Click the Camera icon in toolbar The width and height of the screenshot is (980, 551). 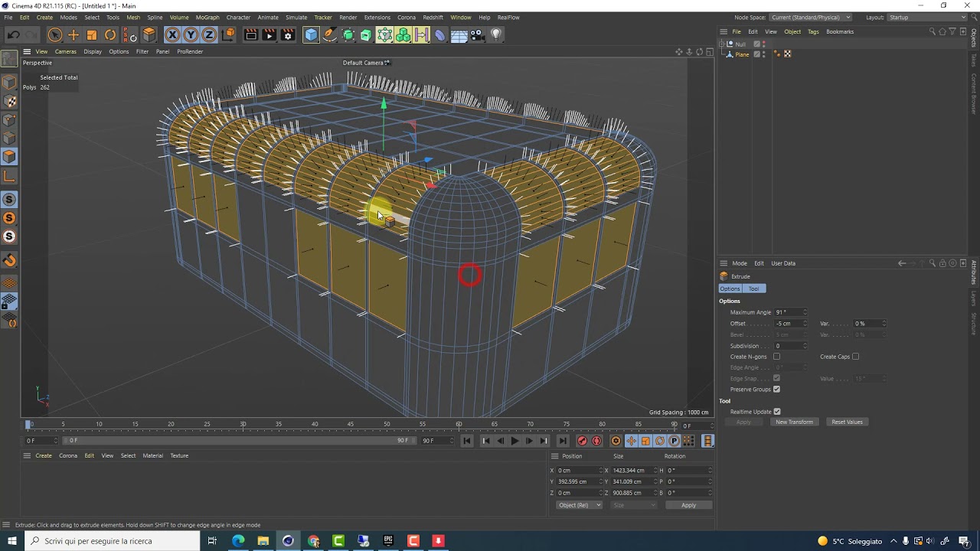pyautogui.click(x=477, y=34)
